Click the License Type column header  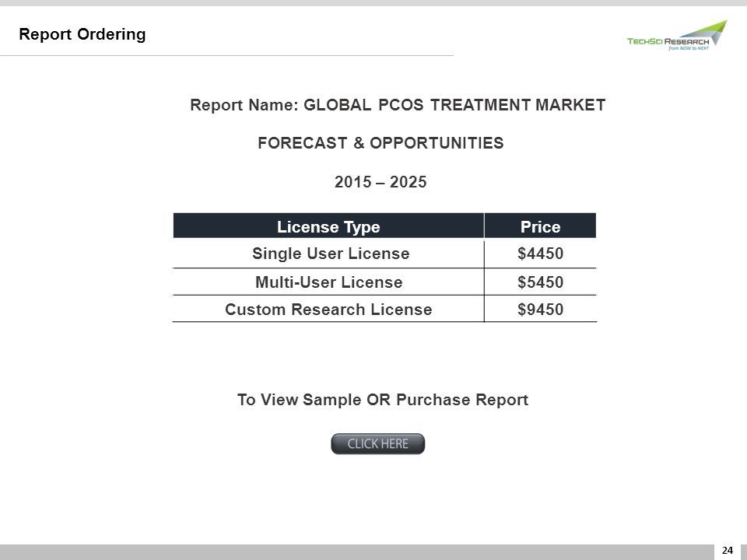pyautogui.click(x=328, y=226)
